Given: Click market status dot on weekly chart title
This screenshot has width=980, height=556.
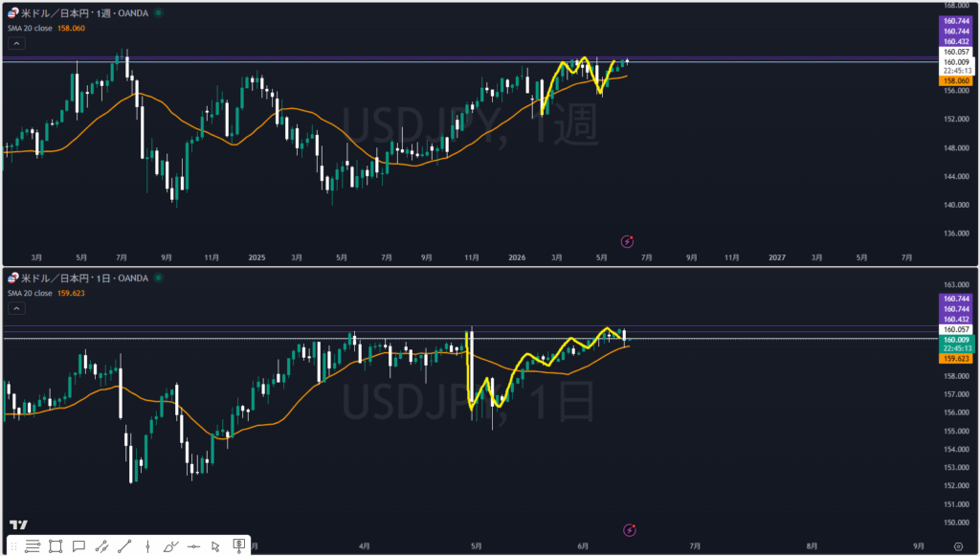Looking at the screenshot, I should (x=157, y=13).
